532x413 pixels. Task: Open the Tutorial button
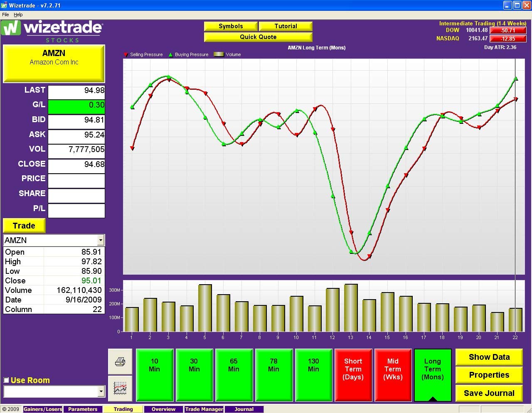286,26
